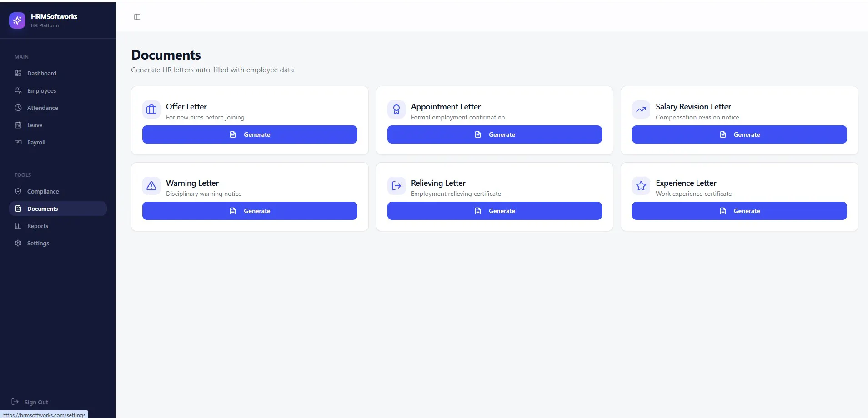
Task: Click the HRMSoftworks brand name
Action: pyautogui.click(x=54, y=16)
